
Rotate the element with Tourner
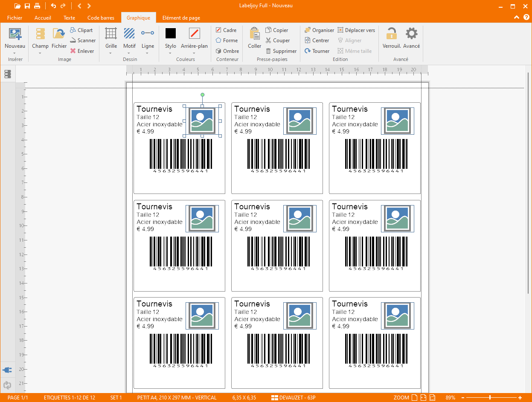(317, 51)
